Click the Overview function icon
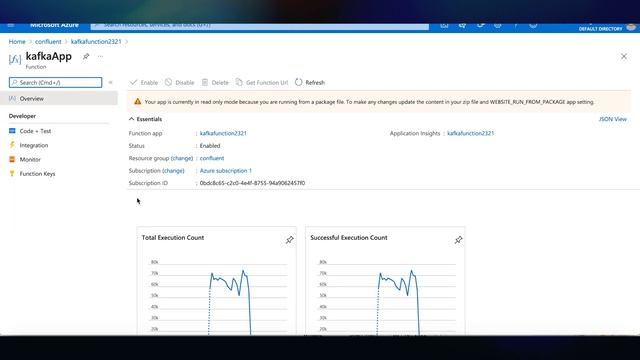 click(12, 98)
